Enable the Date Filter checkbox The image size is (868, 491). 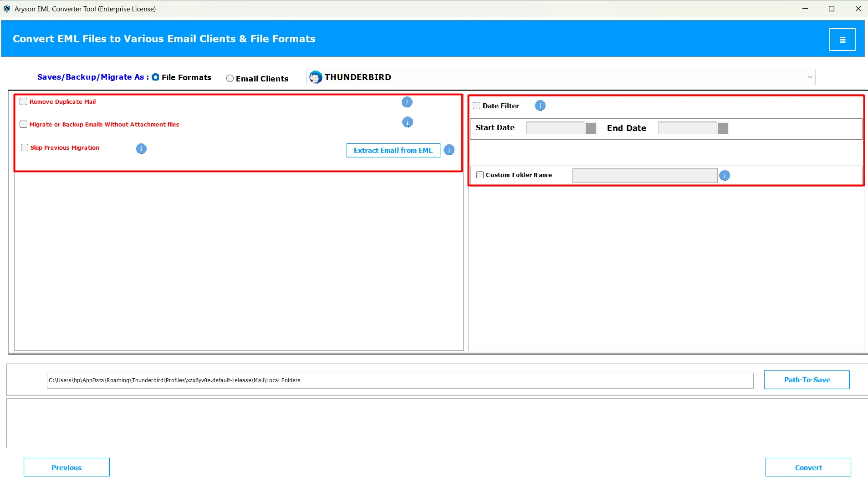pyautogui.click(x=476, y=106)
